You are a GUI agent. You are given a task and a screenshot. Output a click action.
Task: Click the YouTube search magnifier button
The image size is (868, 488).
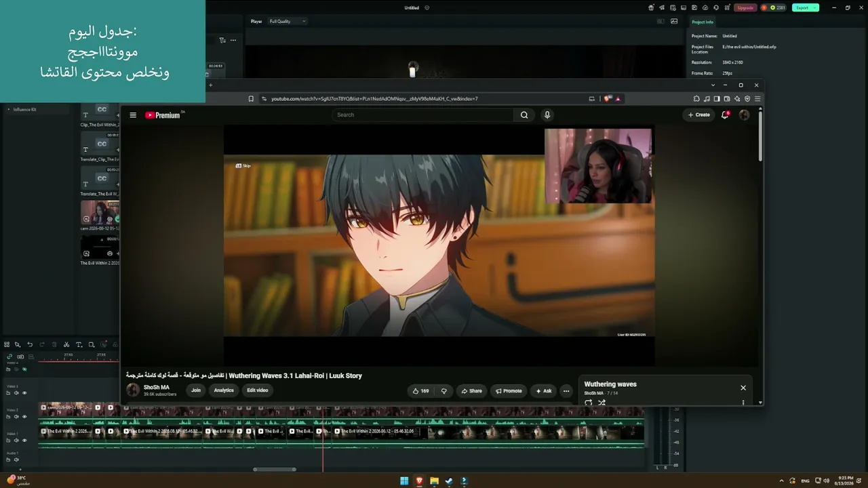(x=524, y=115)
